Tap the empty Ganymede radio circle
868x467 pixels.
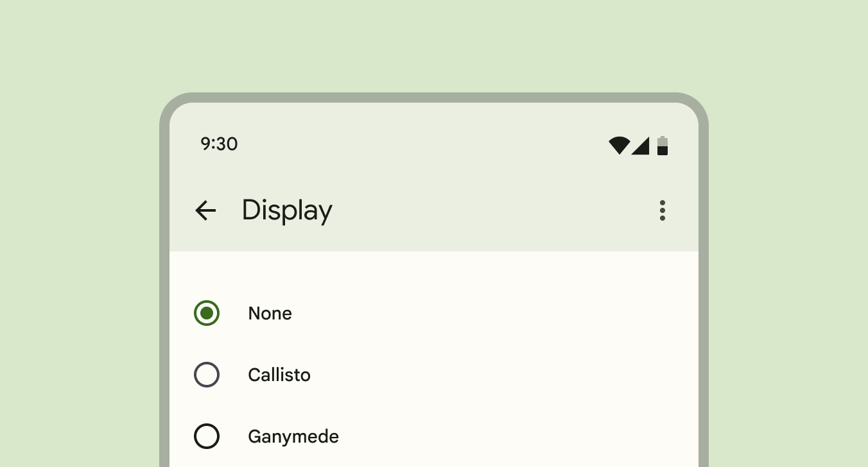206,436
